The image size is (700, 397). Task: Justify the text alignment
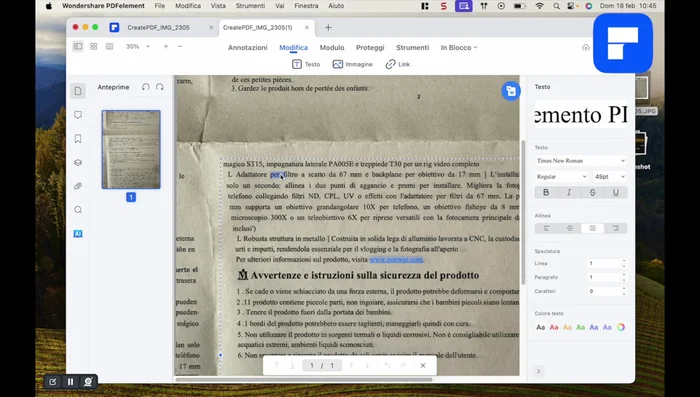[592, 229]
